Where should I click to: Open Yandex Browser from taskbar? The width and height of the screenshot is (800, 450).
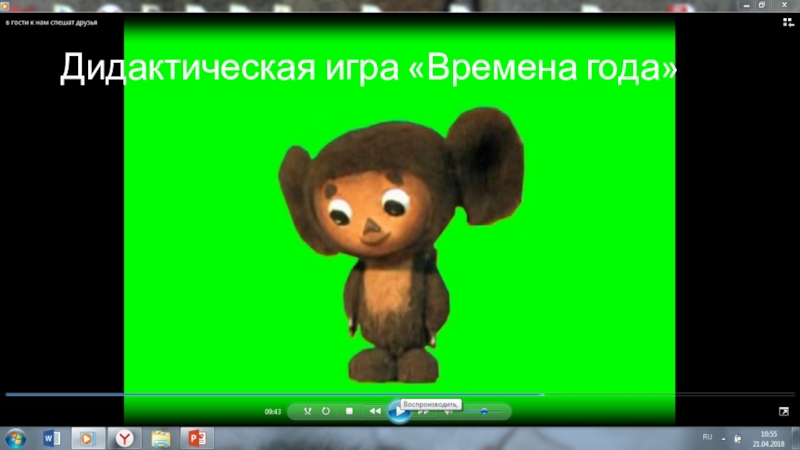[124, 438]
